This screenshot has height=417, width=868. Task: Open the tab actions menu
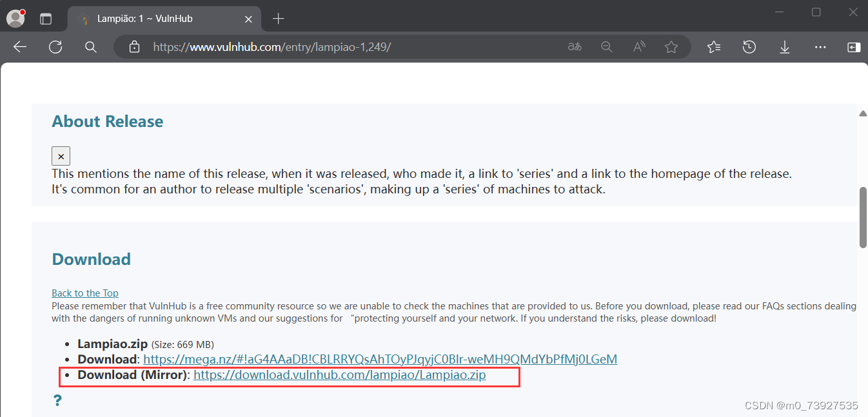45,18
